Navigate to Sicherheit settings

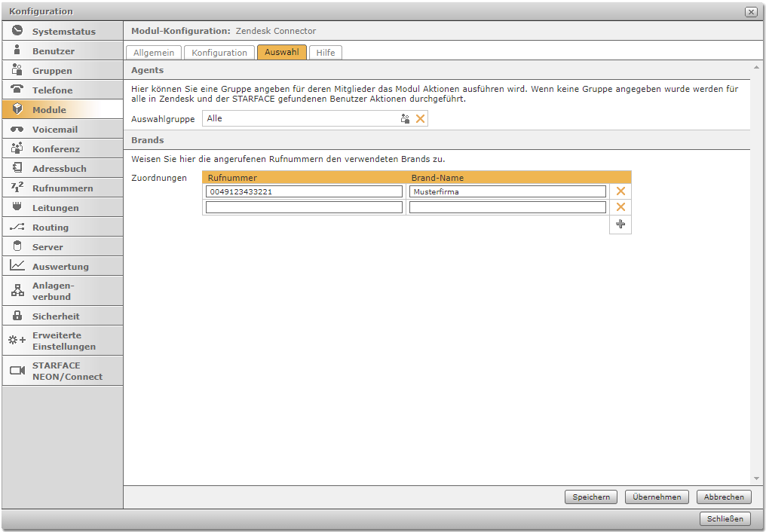55,316
